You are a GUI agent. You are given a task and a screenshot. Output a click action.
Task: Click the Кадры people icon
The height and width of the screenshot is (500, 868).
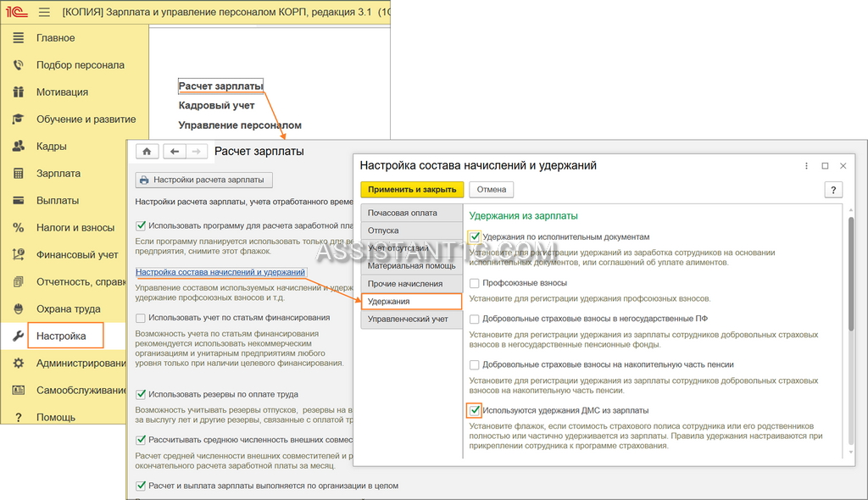19,146
